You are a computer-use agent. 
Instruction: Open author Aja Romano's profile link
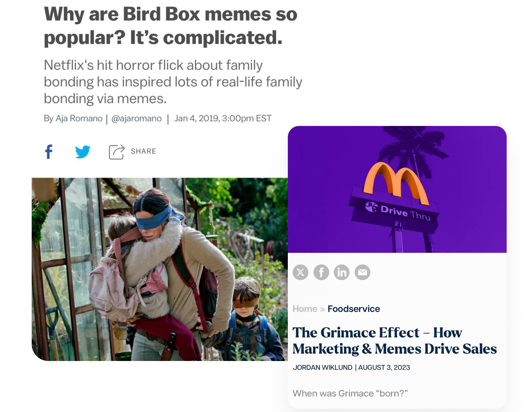[79, 119]
